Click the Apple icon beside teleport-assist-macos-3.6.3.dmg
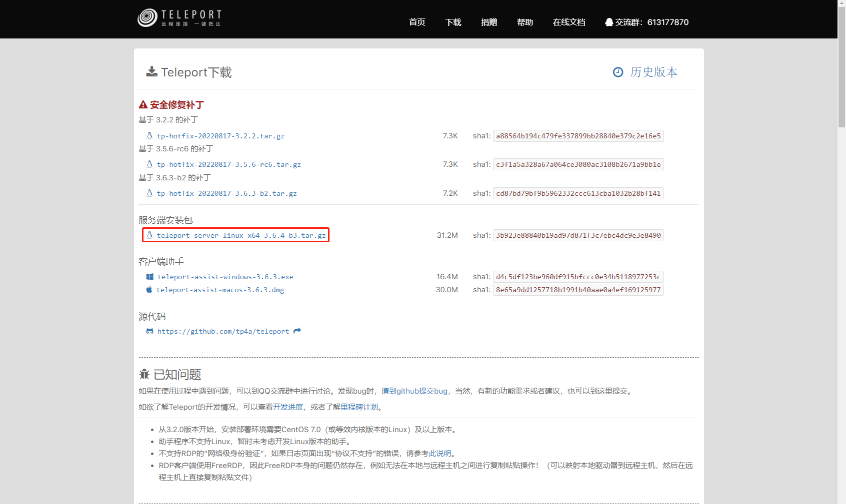The image size is (846, 504). point(149,289)
